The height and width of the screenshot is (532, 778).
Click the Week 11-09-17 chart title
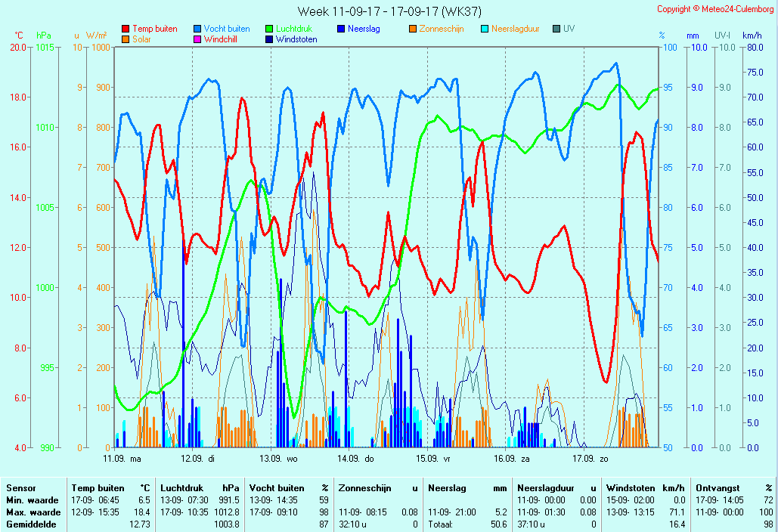389,11
